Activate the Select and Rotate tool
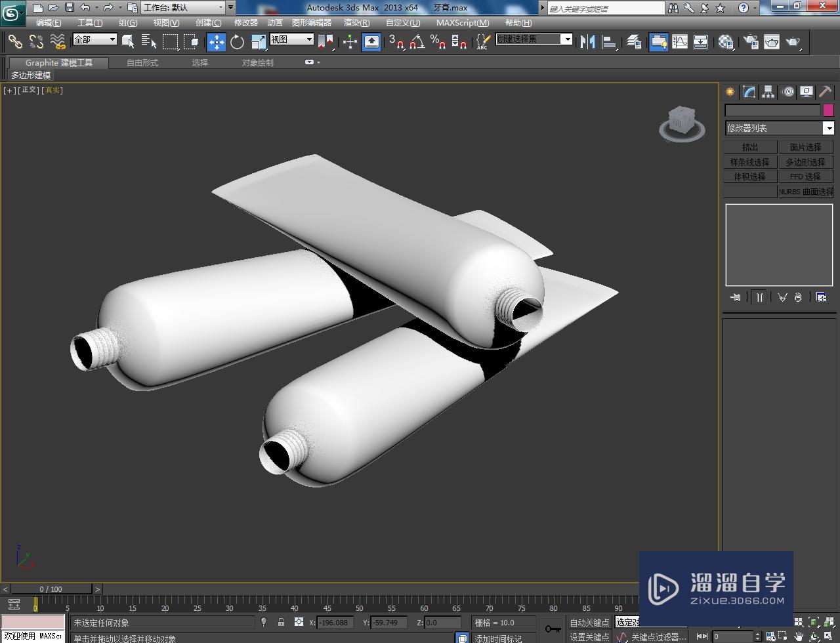Image resolution: width=840 pixels, height=643 pixels. pos(237,42)
